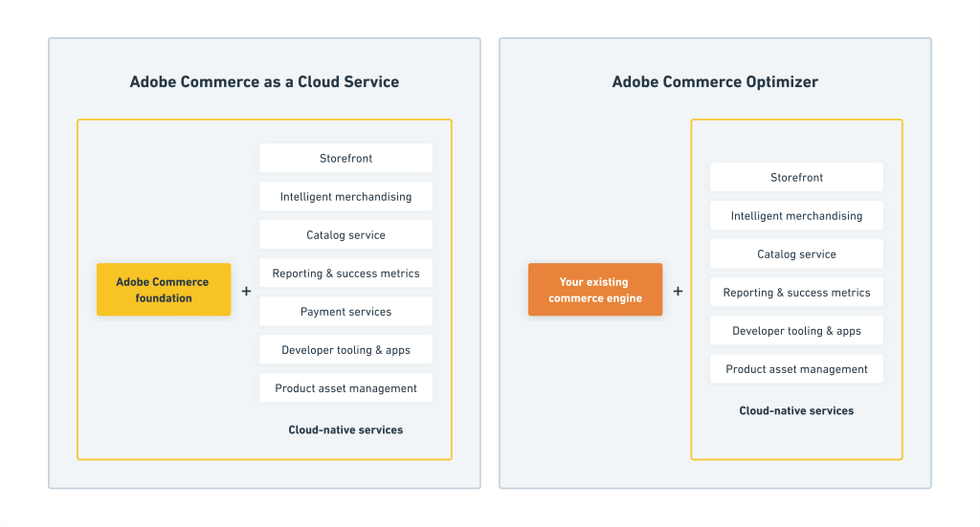Select Catalog service in the Optimizer panel

point(796,254)
